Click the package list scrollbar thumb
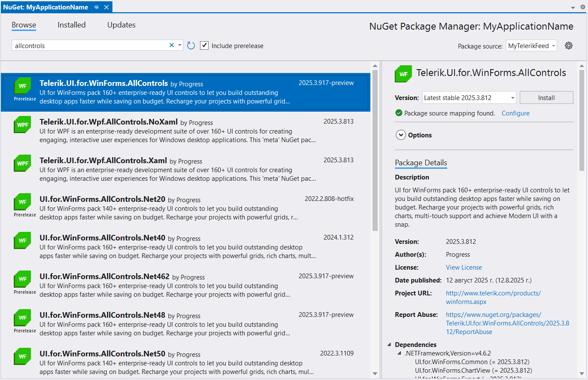 pos(375,150)
